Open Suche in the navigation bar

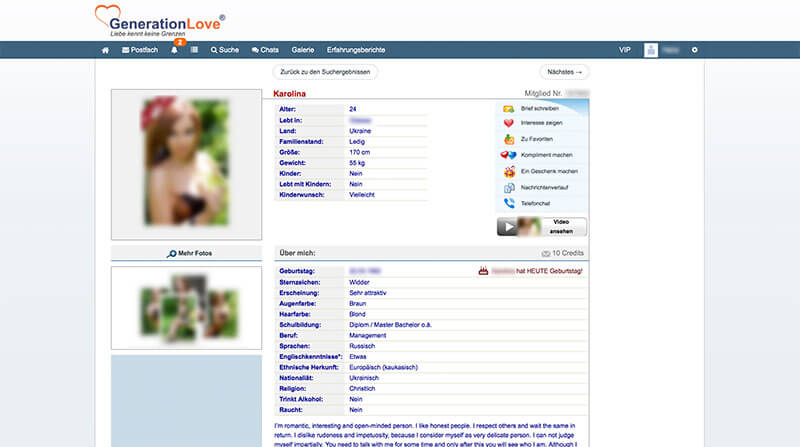click(224, 49)
